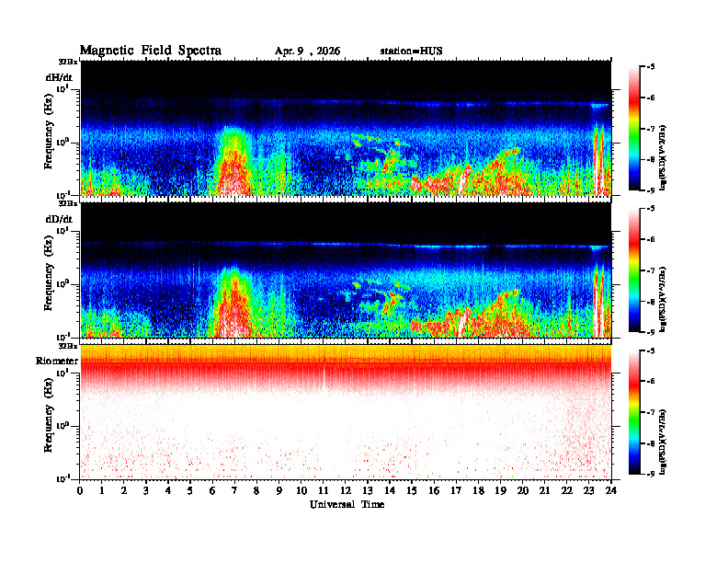Click hour "0" on the Universal Time axis
This screenshot has width=728, height=563.
[80, 490]
